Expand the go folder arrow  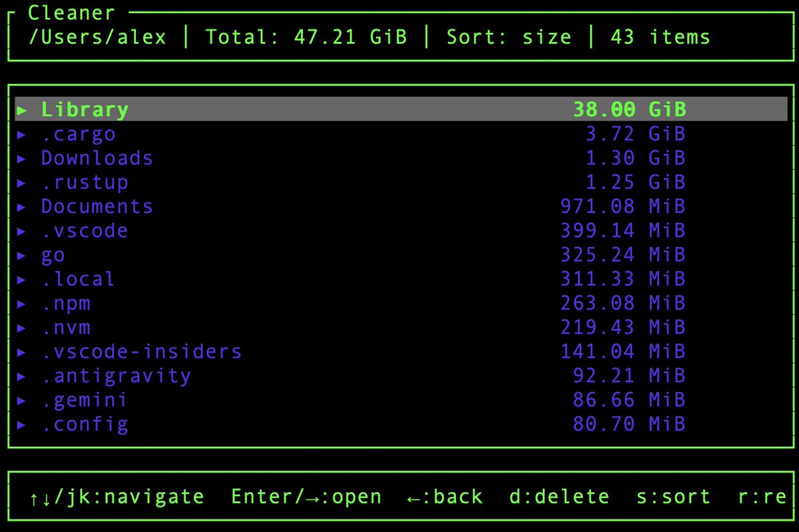click(x=22, y=254)
